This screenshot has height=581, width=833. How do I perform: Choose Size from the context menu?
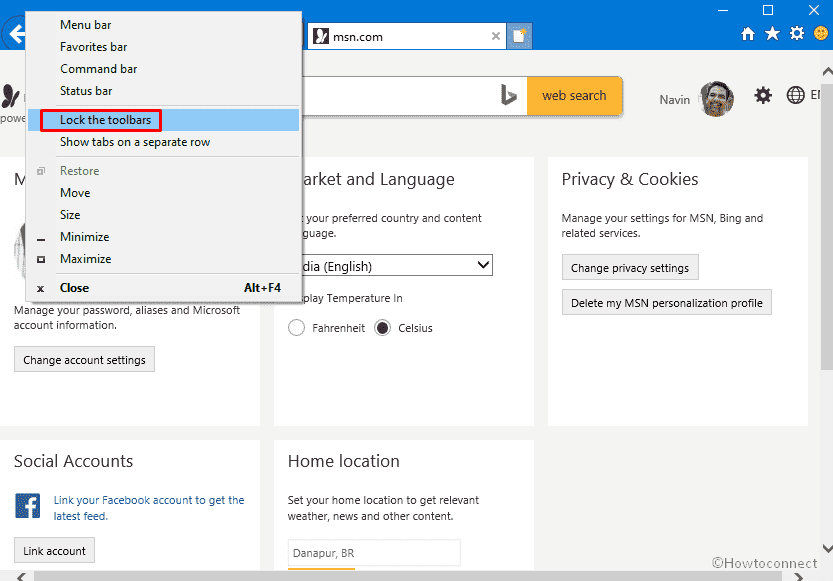[x=163, y=215]
